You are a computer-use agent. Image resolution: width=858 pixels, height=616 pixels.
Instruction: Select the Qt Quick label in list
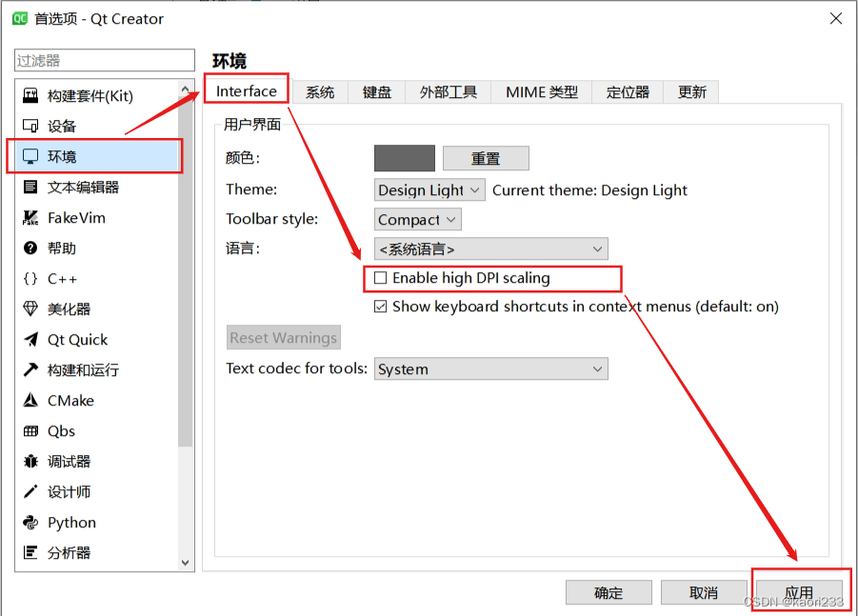click(78, 340)
